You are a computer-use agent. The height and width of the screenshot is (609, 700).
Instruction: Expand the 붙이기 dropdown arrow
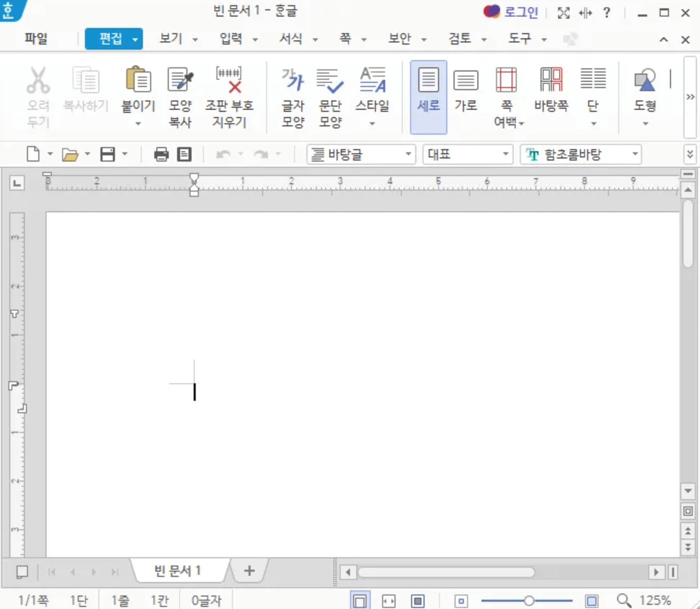(138, 124)
